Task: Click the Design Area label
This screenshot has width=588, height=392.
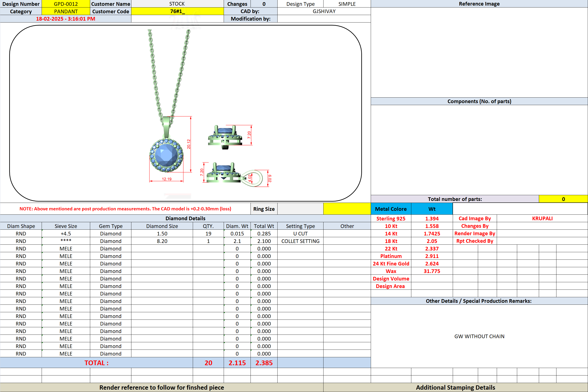Action: pos(391,286)
